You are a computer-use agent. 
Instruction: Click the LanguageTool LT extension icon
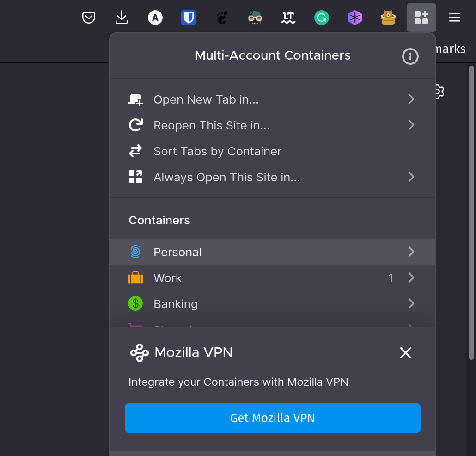click(x=288, y=18)
